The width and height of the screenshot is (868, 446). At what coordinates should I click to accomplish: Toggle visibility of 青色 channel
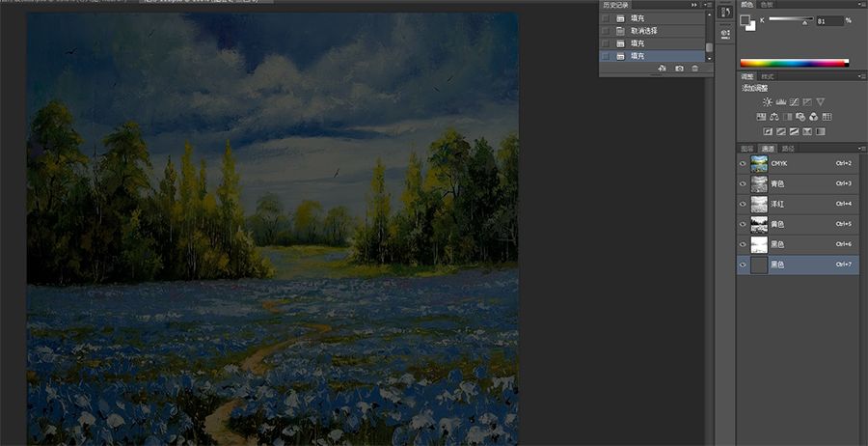click(x=743, y=183)
